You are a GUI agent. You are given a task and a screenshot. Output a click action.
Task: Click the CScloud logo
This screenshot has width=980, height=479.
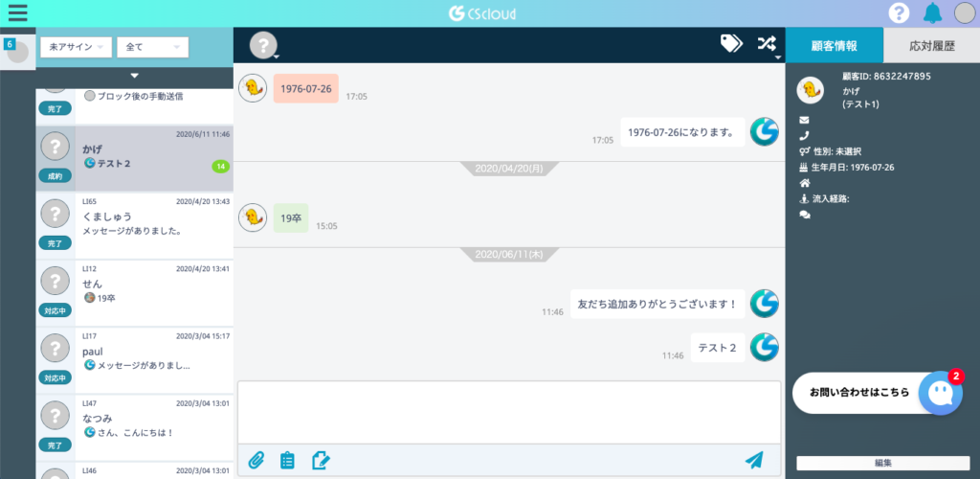click(482, 13)
